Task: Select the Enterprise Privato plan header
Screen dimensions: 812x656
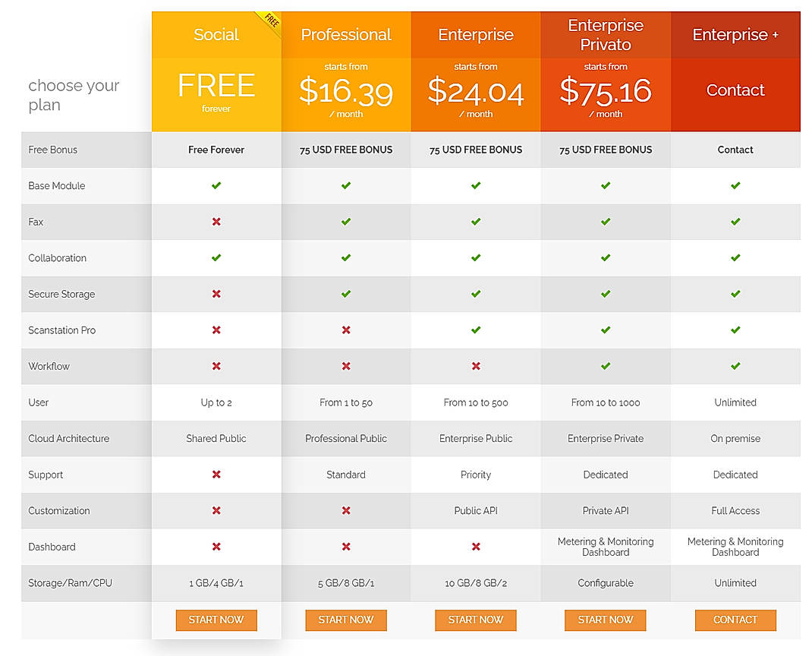Action: [606, 33]
